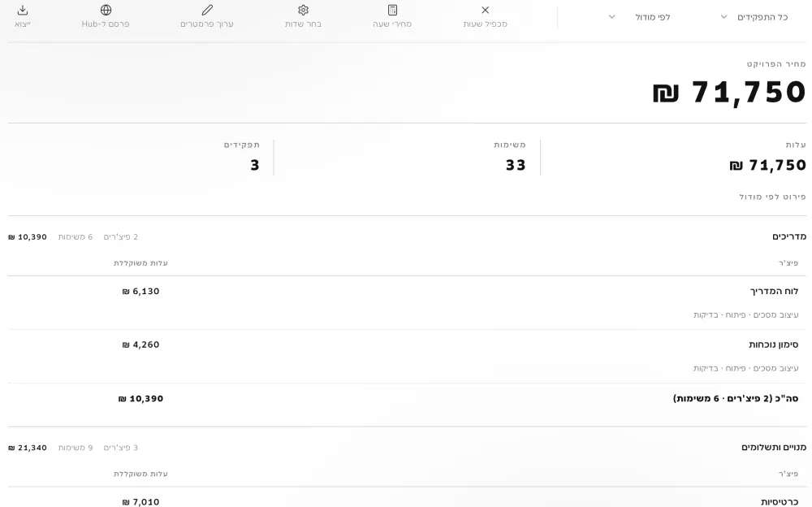Open the gear icon for בחר שדות

click(304, 10)
